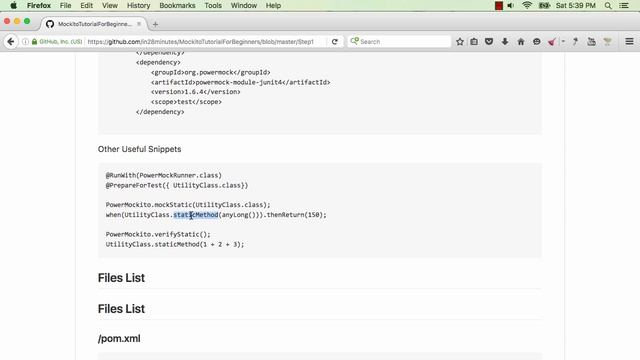Open Spotlight search in menu bar
Image resolution: width=640 pixels, height=360 pixels.
[x=608, y=5]
